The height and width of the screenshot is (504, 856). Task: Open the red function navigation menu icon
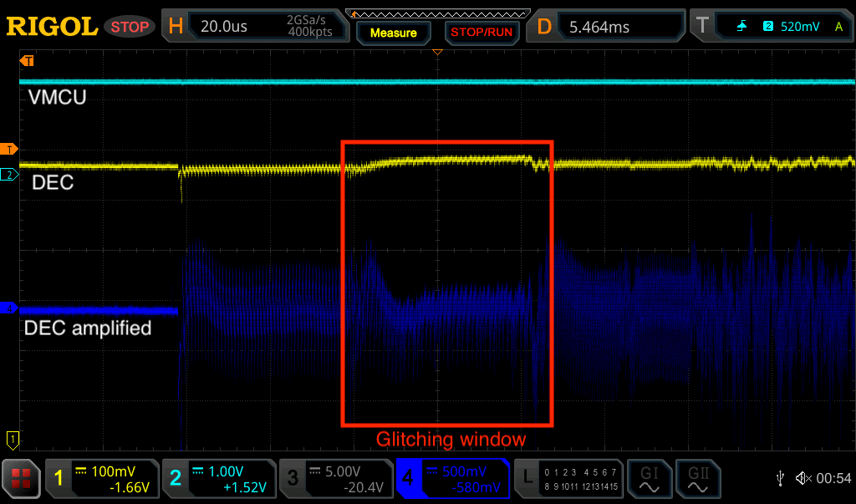tap(21, 479)
